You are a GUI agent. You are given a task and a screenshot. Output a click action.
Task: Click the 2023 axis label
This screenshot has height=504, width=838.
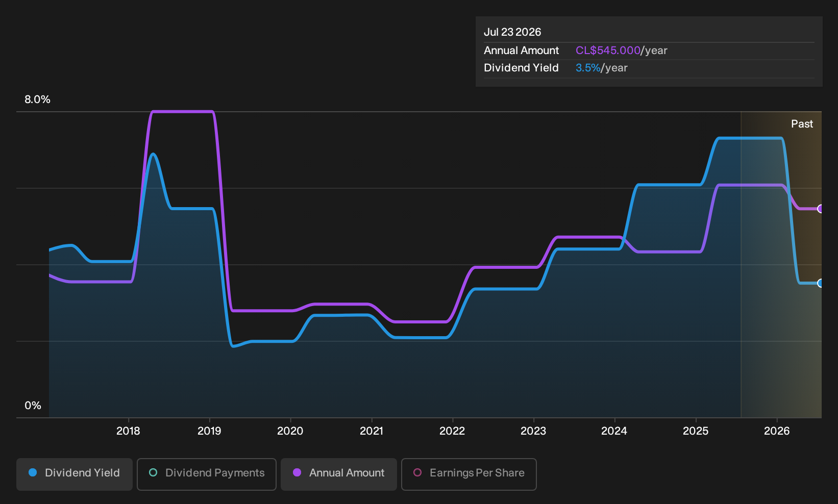coord(533,431)
